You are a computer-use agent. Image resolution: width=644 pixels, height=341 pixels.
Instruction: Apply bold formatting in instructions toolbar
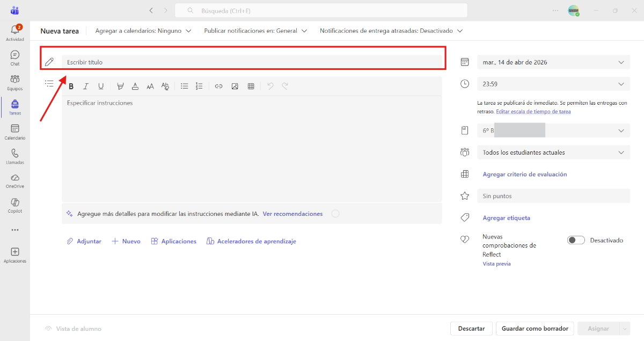click(71, 86)
